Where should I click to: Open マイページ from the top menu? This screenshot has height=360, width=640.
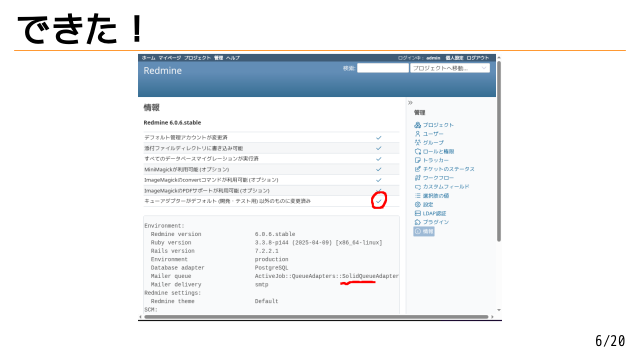169,58
